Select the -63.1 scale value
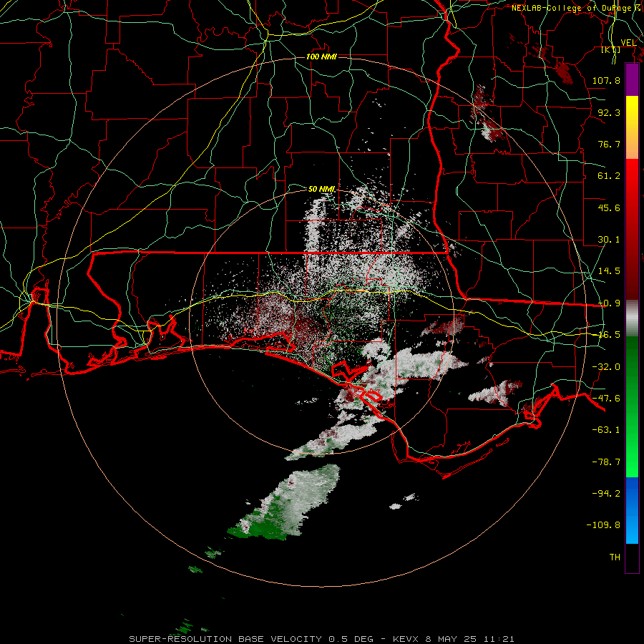The width and height of the screenshot is (644, 644). (x=606, y=430)
